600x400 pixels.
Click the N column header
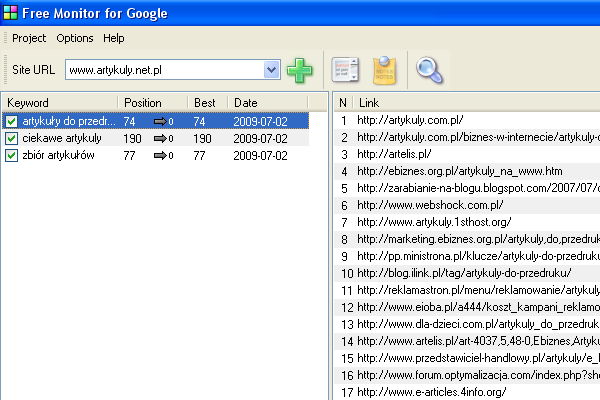point(343,103)
